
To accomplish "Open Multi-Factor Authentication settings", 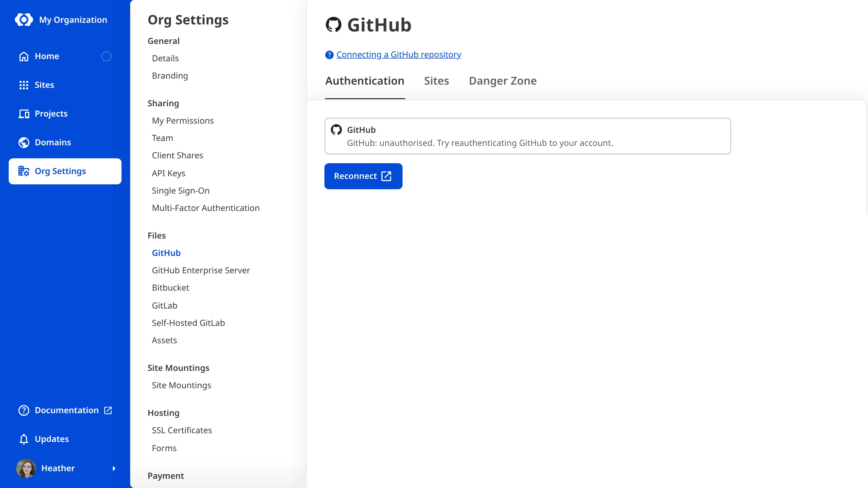I will tap(206, 208).
